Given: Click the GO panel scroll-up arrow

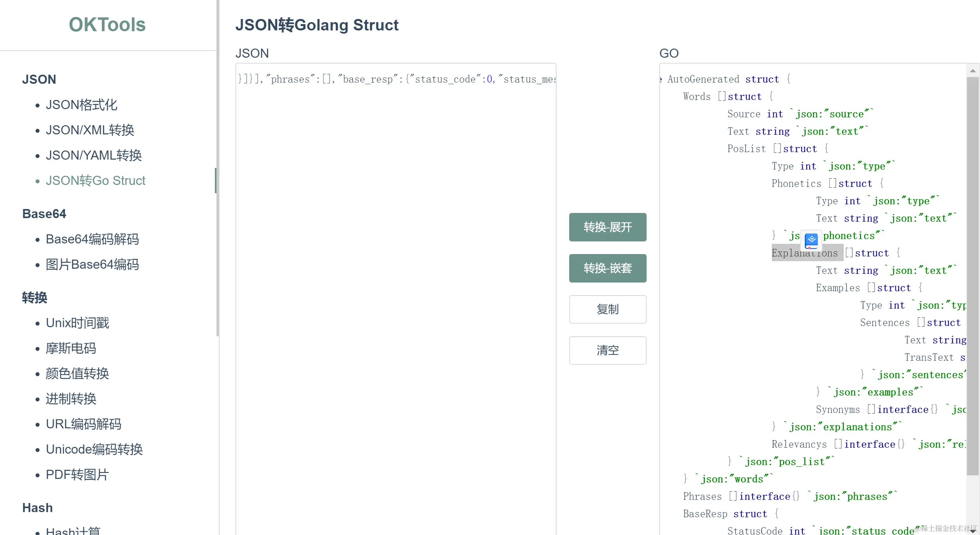Looking at the screenshot, I should click(972, 71).
